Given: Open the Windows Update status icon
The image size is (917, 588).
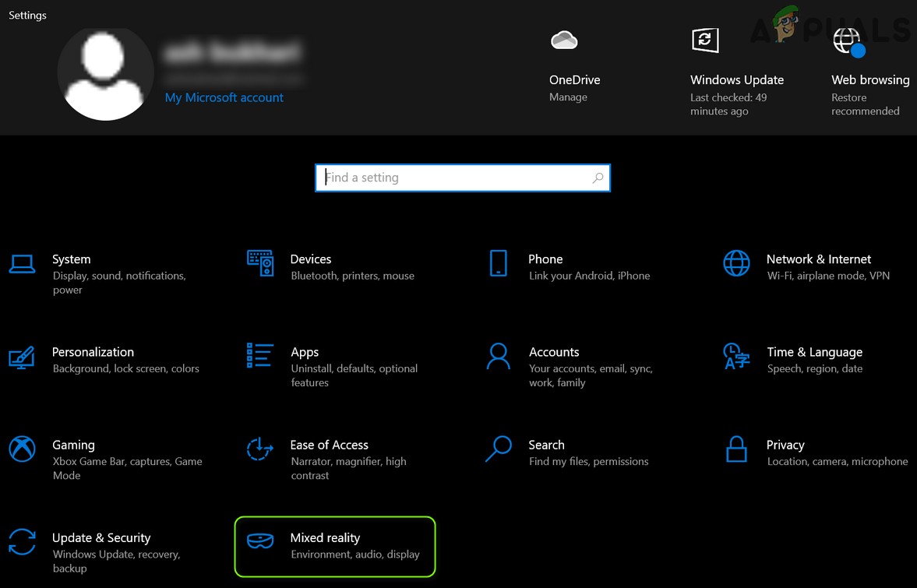Looking at the screenshot, I should (x=705, y=40).
